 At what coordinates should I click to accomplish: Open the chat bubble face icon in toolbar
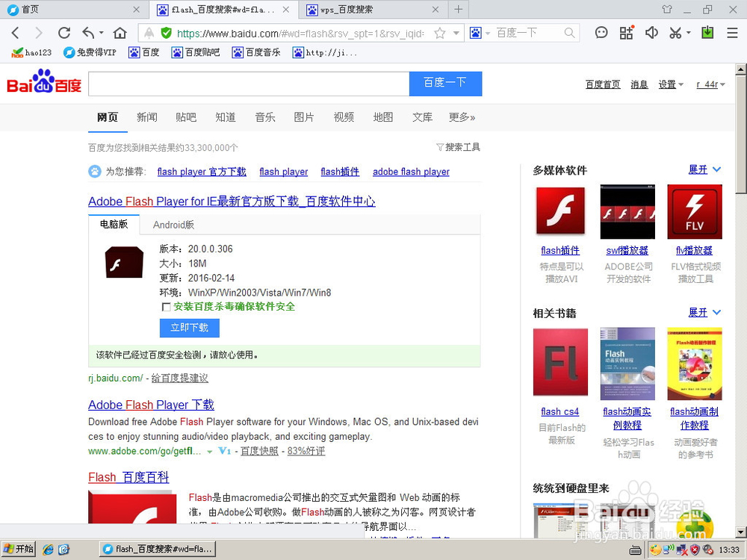coord(601,32)
